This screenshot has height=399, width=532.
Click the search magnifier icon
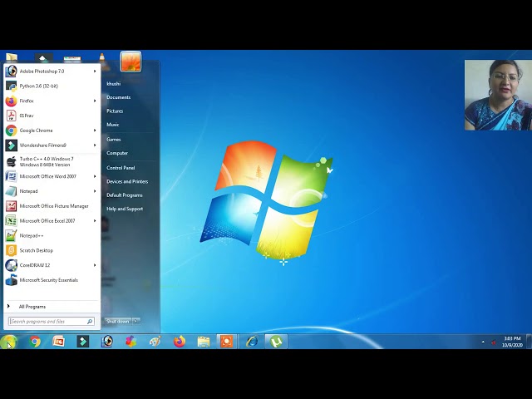click(90, 322)
